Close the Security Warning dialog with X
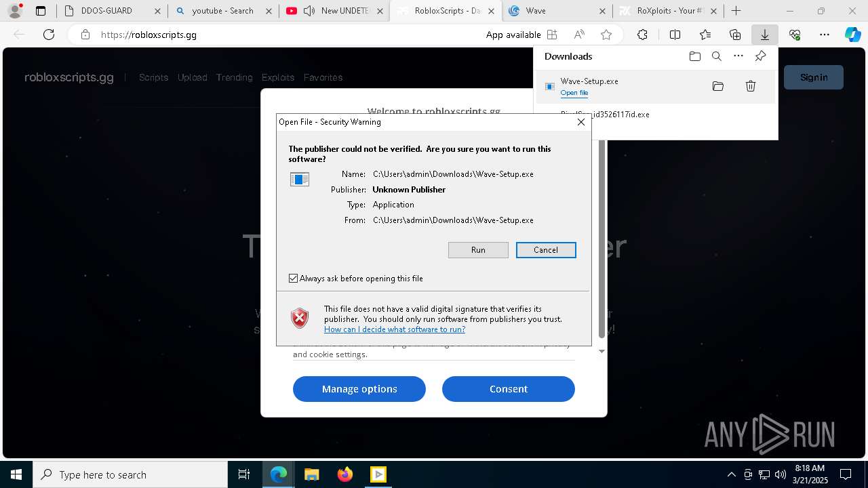The width and height of the screenshot is (868, 488). [x=581, y=122]
